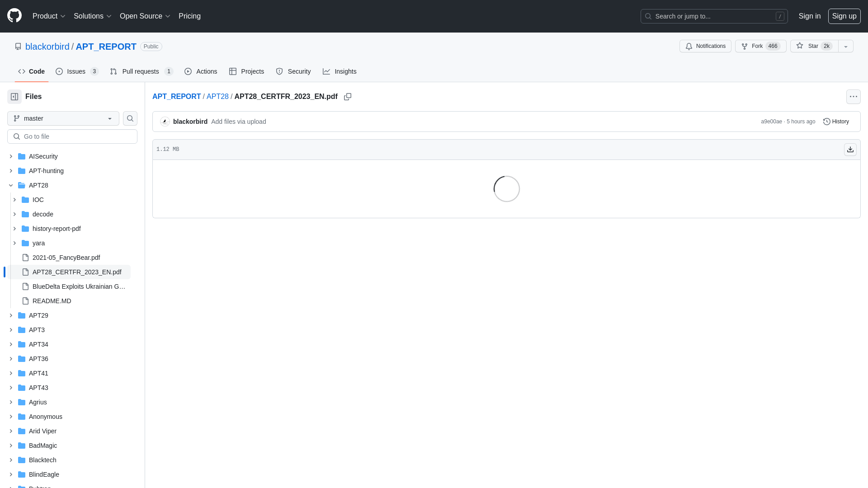Image resolution: width=868 pixels, height=488 pixels.
Task: Click the search files magnifier button
Action: pos(130,118)
